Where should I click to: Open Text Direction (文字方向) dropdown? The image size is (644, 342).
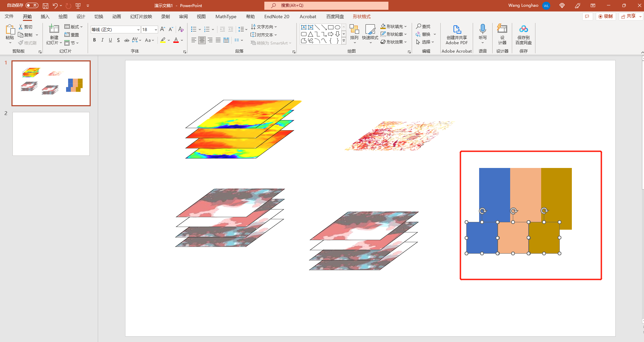[264, 27]
